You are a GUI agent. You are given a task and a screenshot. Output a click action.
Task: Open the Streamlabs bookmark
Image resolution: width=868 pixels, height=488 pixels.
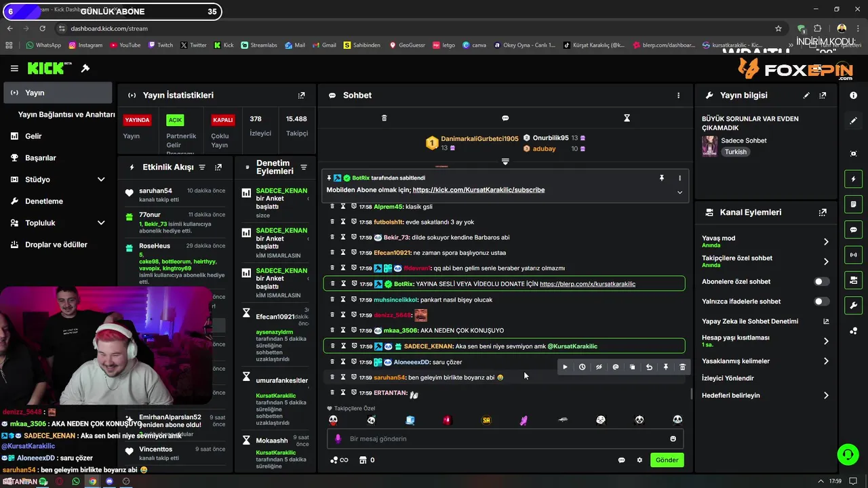[258, 45]
